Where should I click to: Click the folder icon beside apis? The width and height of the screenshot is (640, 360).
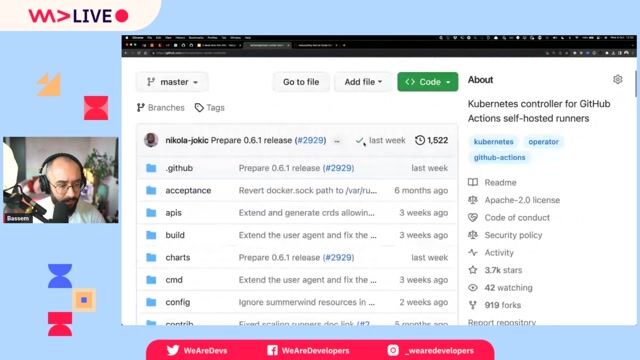(x=151, y=213)
